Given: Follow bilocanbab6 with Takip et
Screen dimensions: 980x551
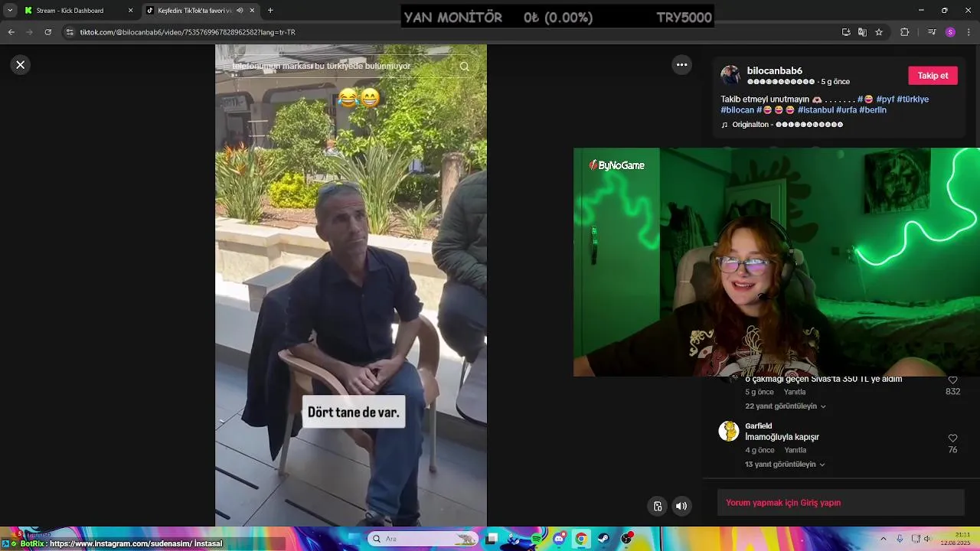Looking at the screenshot, I should (933, 76).
